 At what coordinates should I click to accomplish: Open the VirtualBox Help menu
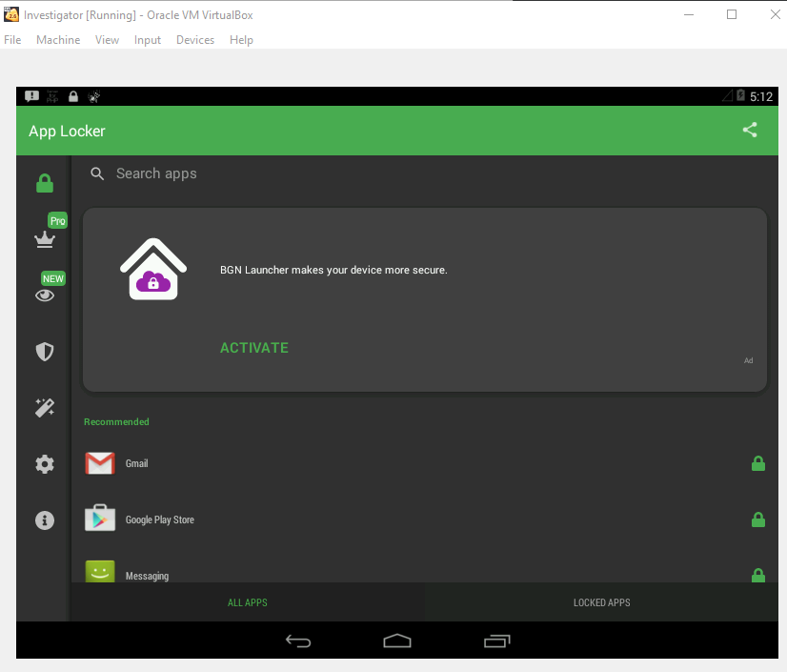click(241, 40)
